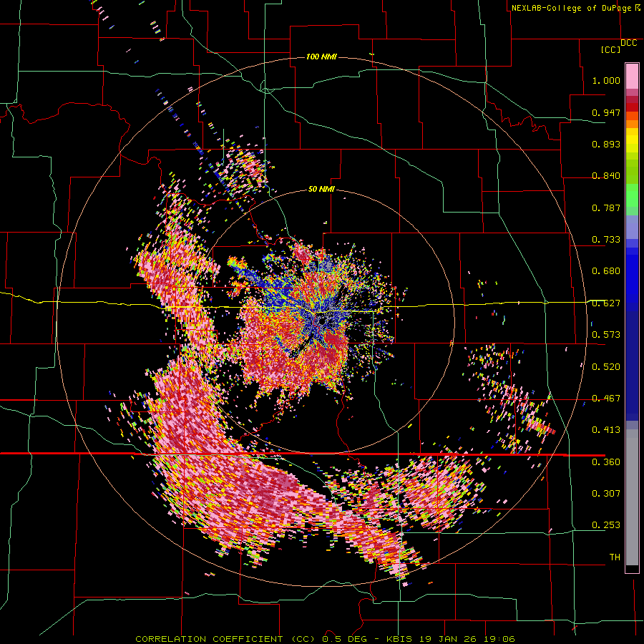Select the 0.893 scale value

(x=606, y=144)
